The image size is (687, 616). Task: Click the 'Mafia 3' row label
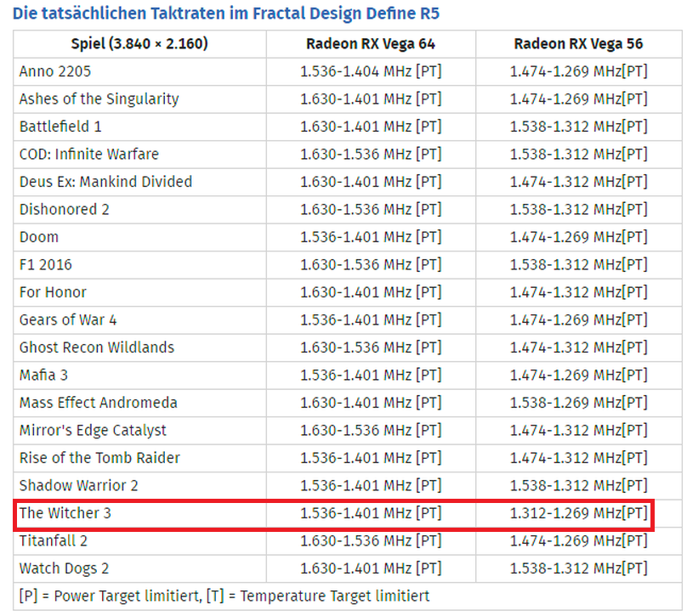click(43, 375)
